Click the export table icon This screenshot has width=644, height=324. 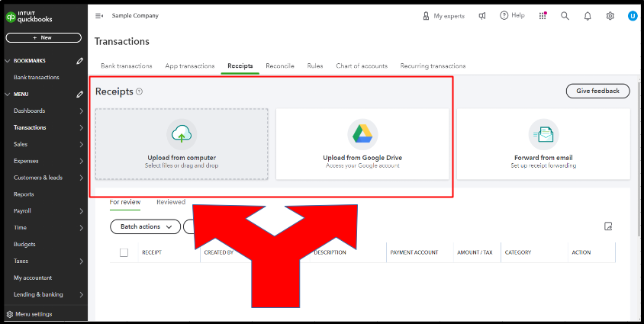(608, 226)
